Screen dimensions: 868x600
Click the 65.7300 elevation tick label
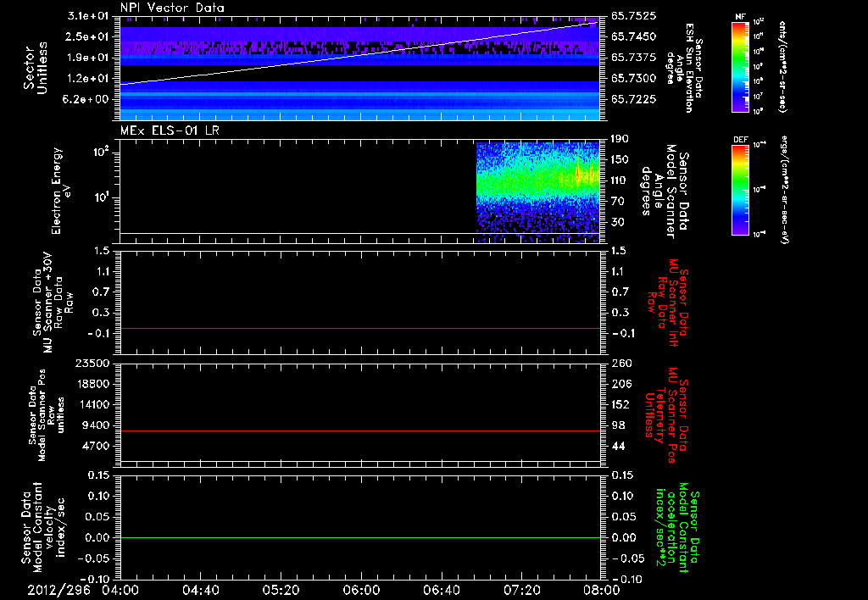point(634,79)
